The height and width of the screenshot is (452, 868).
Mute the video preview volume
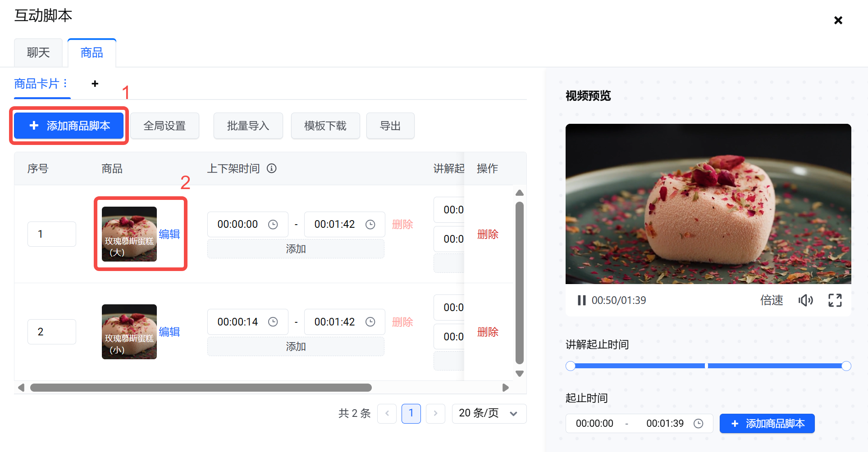click(806, 300)
